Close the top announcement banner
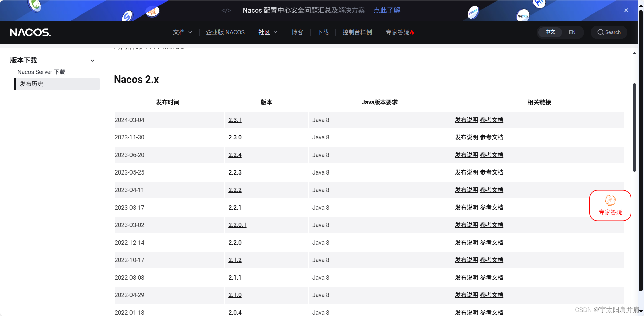Viewport: 644px width, 316px height. coord(626,10)
